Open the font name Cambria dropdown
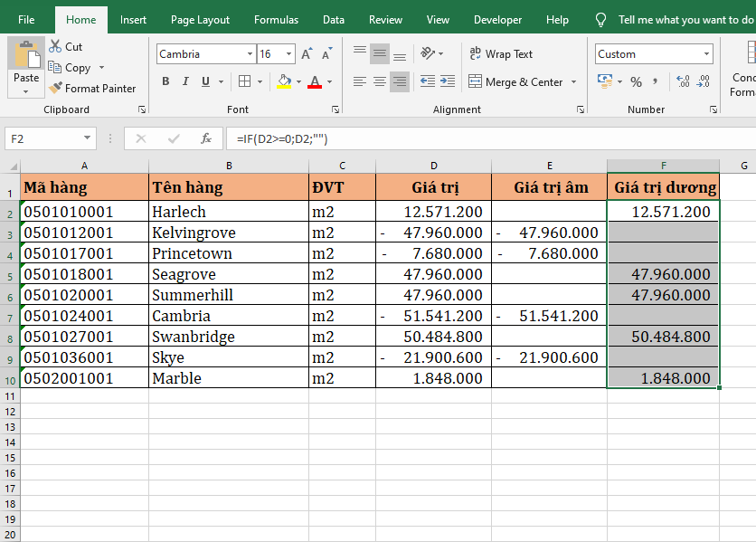Image resolution: width=756 pixels, height=542 pixels. click(250, 54)
